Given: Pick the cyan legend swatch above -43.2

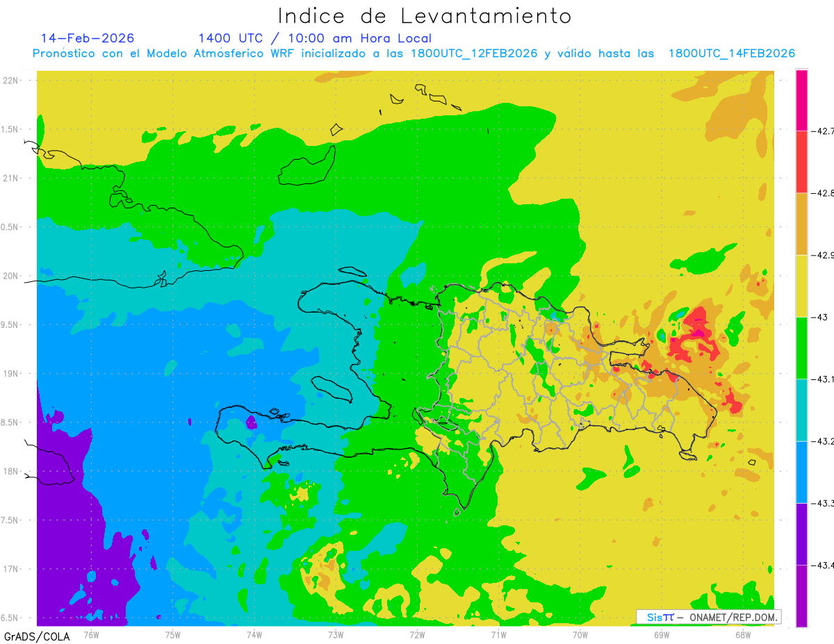Looking at the screenshot, I should coord(801,410).
